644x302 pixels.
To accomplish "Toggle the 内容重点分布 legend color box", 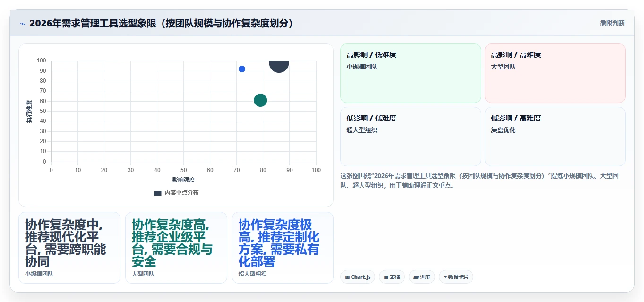I will point(158,193).
